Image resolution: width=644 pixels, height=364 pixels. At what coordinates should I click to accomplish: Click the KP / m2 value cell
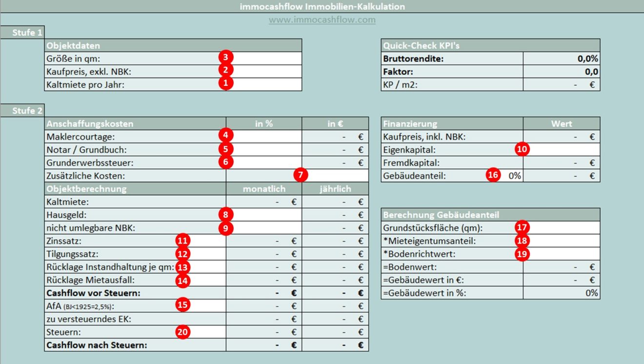[x=562, y=84]
